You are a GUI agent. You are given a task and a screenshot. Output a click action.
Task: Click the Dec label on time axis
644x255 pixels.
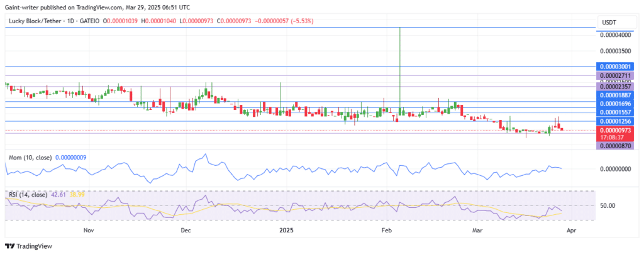point(186,231)
